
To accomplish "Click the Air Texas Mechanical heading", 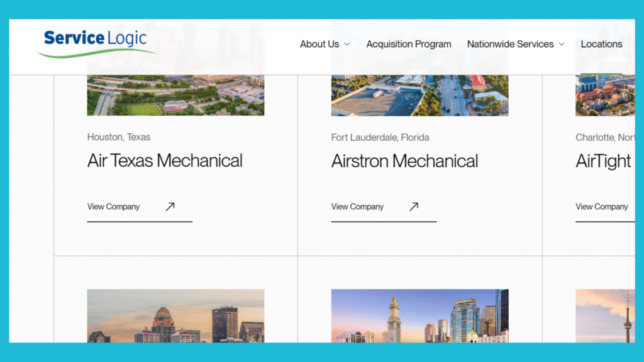I will (165, 160).
